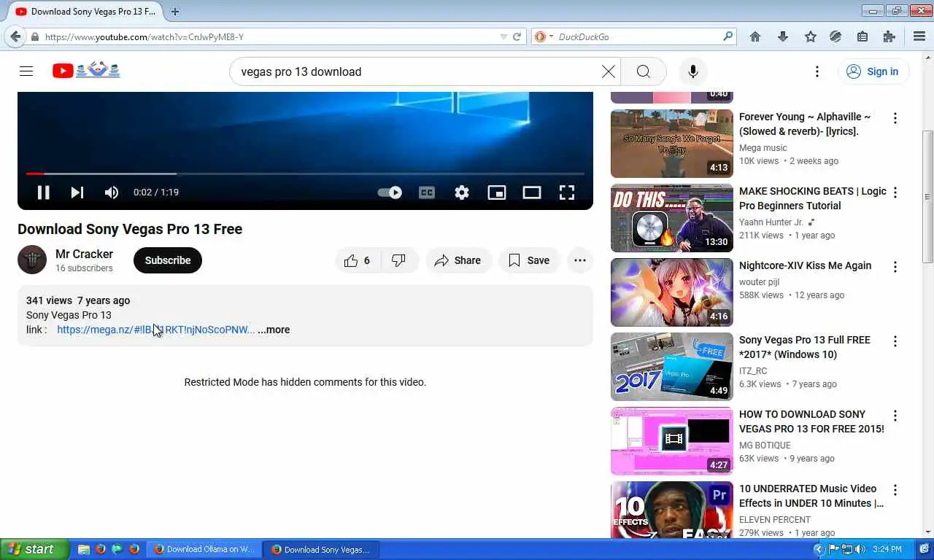The image size is (934, 560).
Task: Open the Mr Cracker channel name
Action: point(84,254)
